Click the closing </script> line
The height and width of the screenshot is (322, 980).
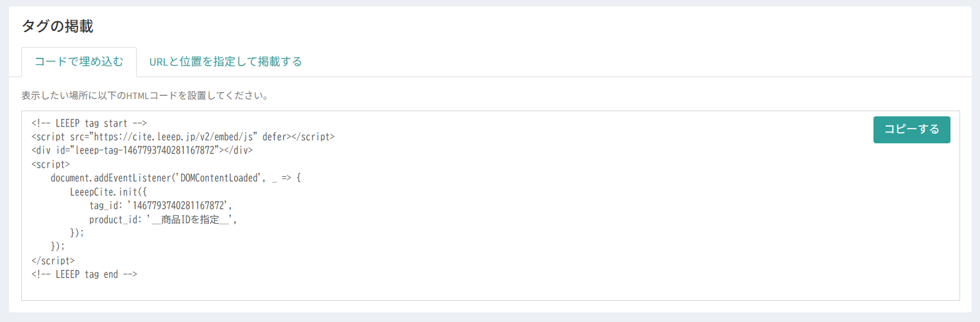pyautogui.click(x=53, y=260)
